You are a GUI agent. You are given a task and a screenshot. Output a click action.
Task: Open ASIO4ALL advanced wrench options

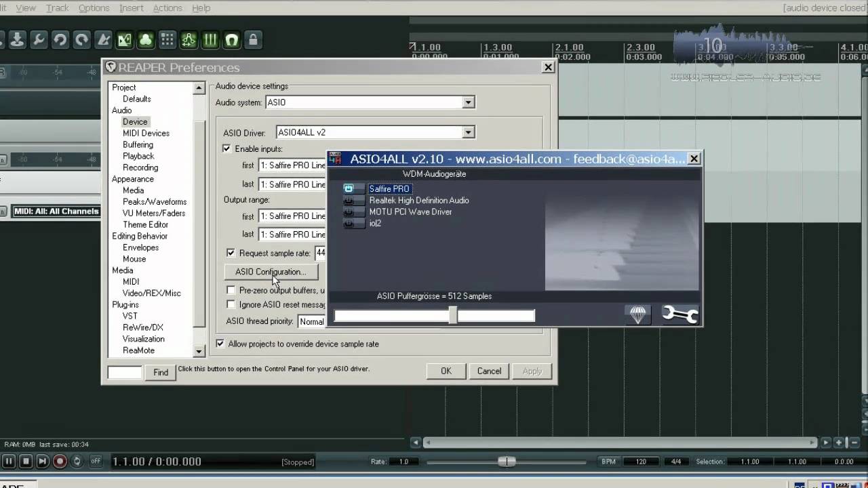[x=680, y=314]
